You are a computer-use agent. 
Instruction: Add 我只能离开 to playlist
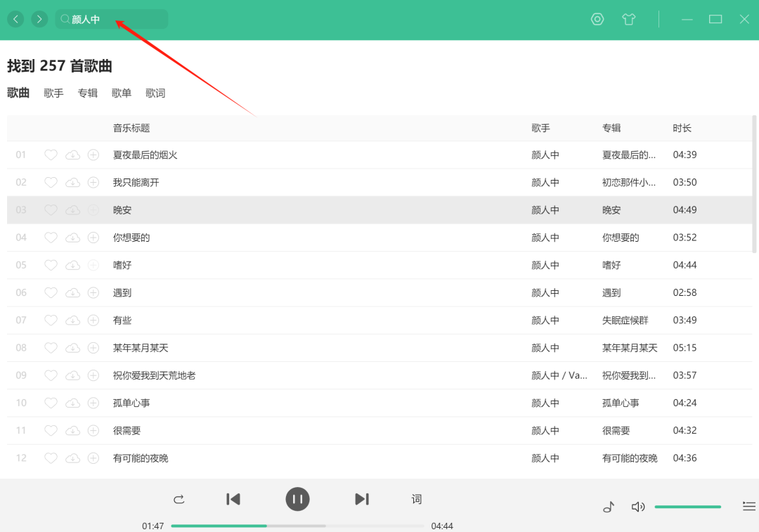click(93, 182)
